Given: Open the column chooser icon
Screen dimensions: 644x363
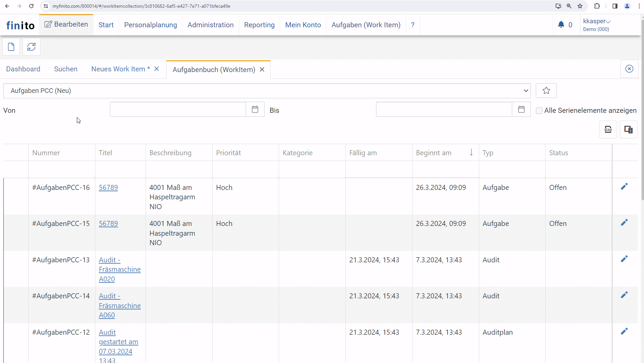Looking at the screenshot, I should pyautogui.click(x=628, y=130).
